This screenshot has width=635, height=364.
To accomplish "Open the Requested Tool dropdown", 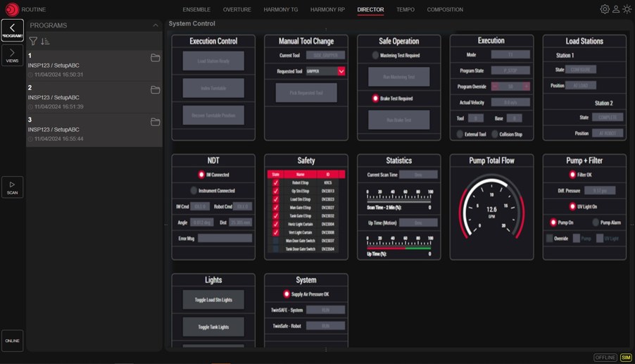I will coord(341,71).
